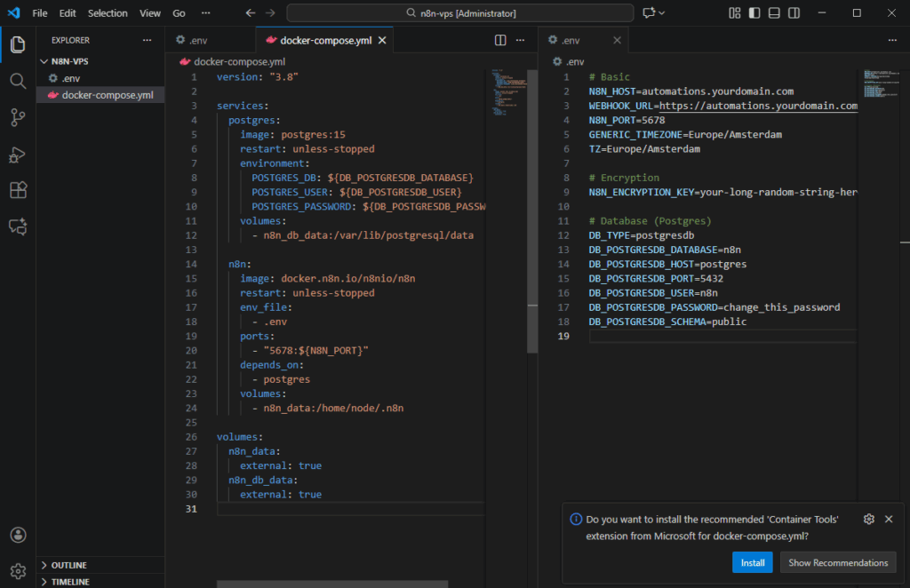Toggle the bottom panel visibility

[x=774, y=12]
